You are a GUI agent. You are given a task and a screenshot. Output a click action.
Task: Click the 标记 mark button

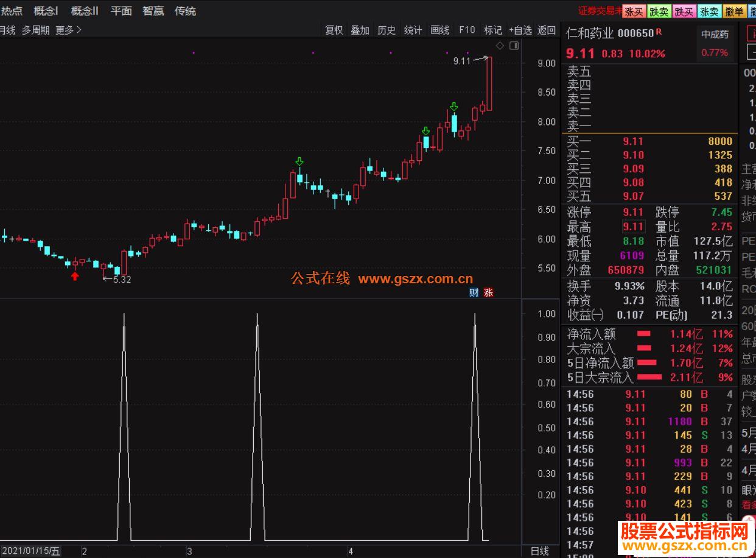click(493, 30)
